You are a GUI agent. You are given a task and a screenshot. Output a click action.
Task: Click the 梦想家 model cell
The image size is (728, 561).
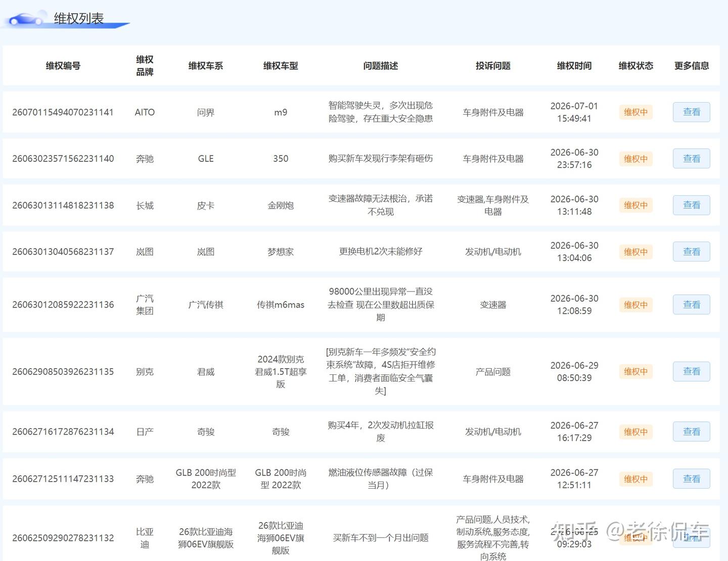(281, 252)
